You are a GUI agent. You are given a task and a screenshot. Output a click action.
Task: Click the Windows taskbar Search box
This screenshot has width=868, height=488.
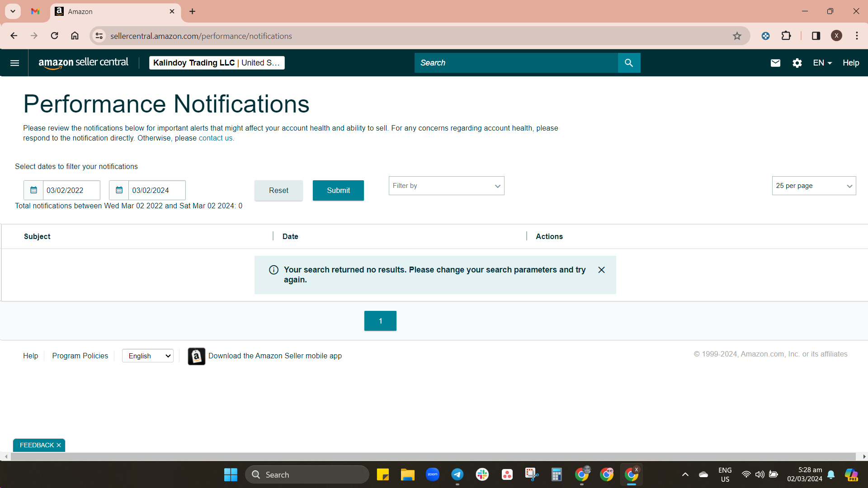[x=307, y=474]
